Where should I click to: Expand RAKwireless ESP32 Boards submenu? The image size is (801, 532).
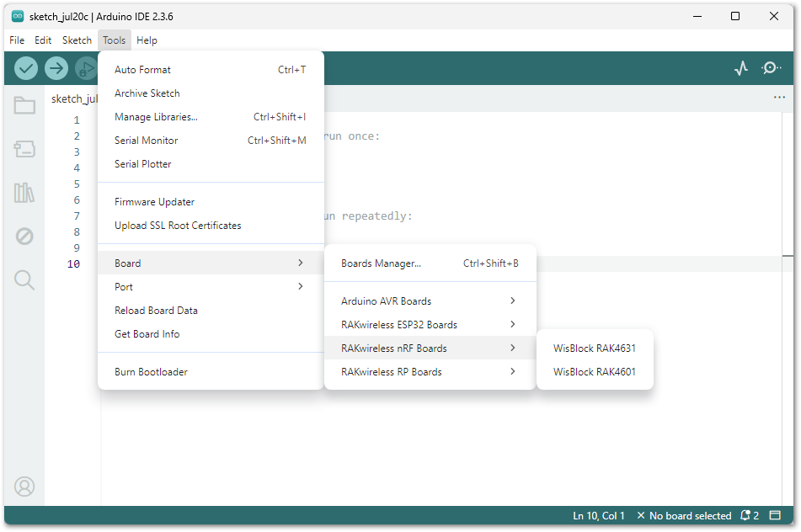pyautogui.click(x=430, y=325)
